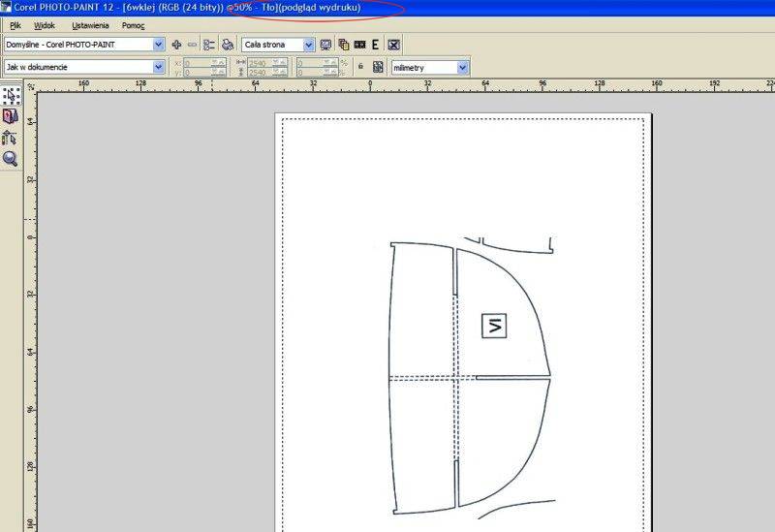Click the Print (printer) icon in toolbar
Screen dimensions: 775x532
(x=227, y=45)
